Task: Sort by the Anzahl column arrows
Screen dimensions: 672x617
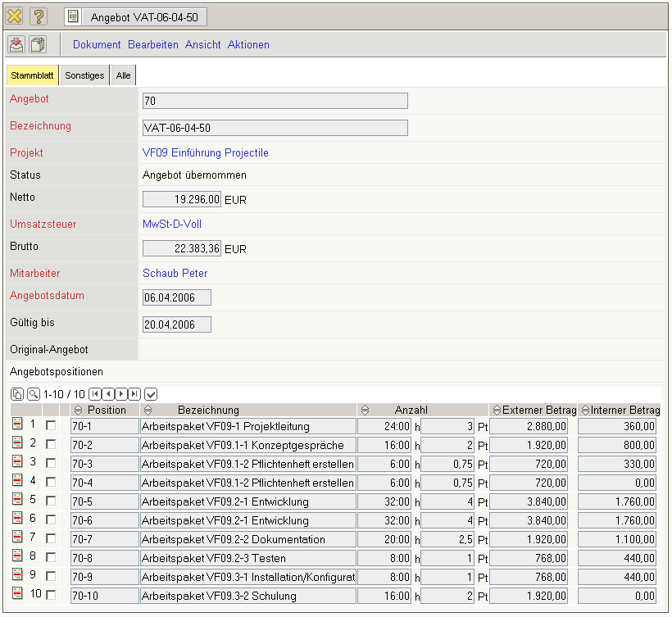Action: [x=366, y=410]
